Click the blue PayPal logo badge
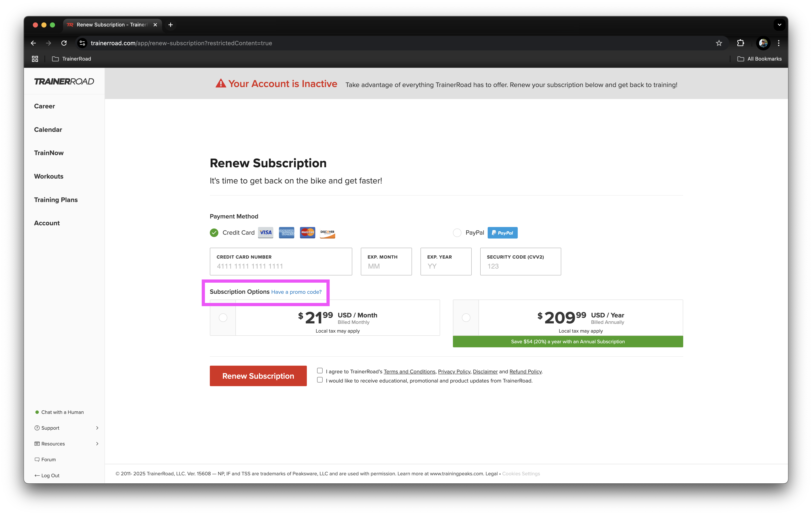Screen dimensions: 812x515 coord(502,233)
